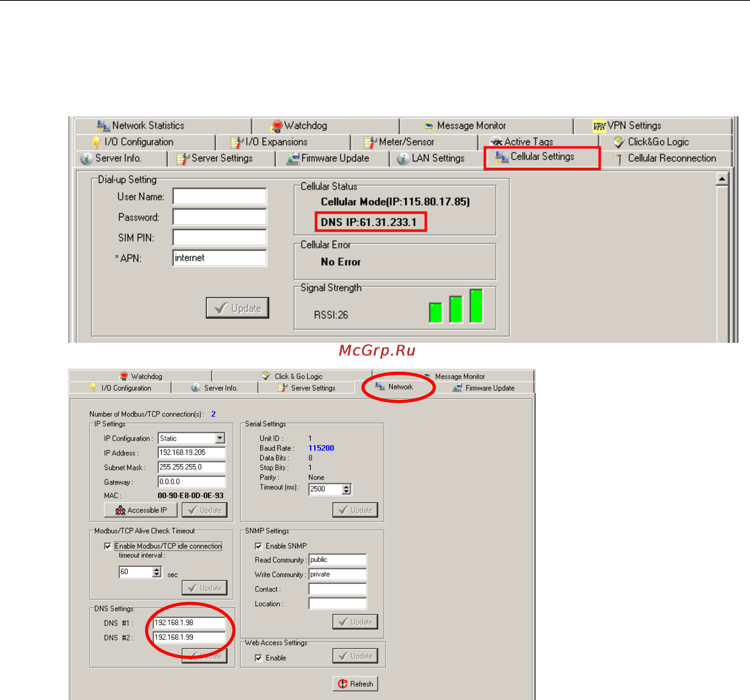
Task: Click the Message Monitor icon in upper window
Action: tap(429, 126)
